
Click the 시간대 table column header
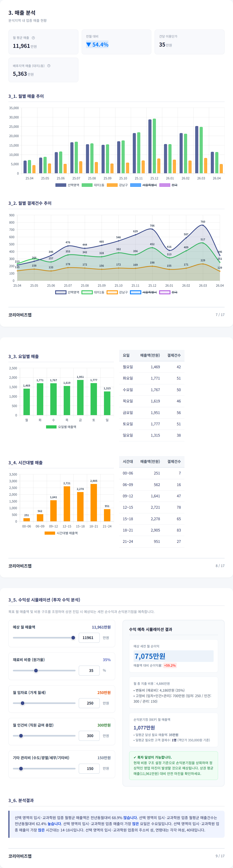coord(128,461)
